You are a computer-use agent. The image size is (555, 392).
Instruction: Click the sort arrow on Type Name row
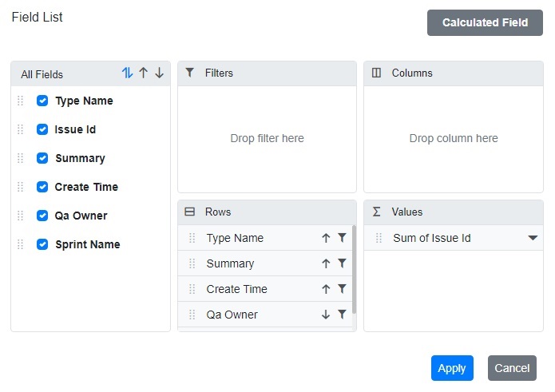pos(326,238)
